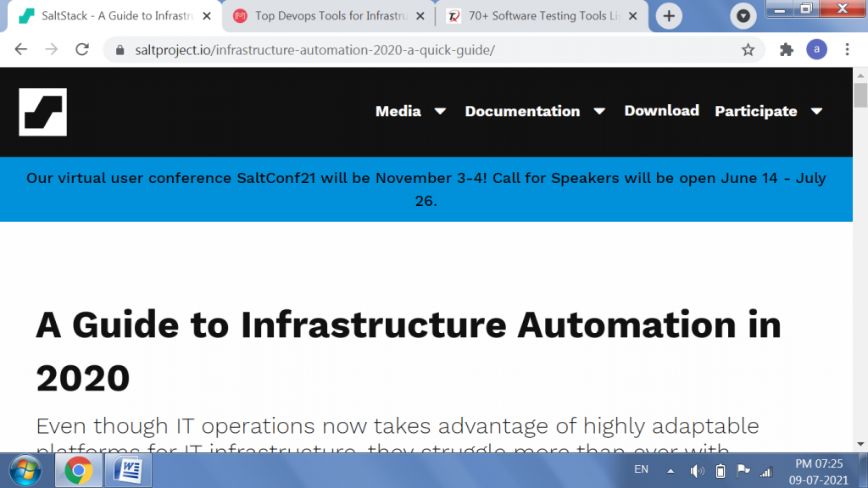
Task: Open the Documentation menu
Action: tap(522, 111)
